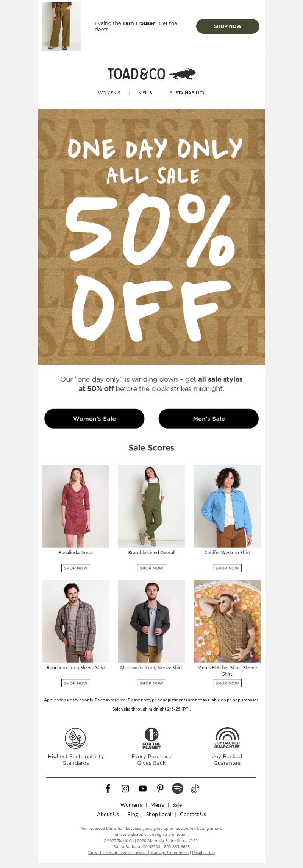Click the sustainability standards leaf icon
303x868 pixels.
click(75, 738)
